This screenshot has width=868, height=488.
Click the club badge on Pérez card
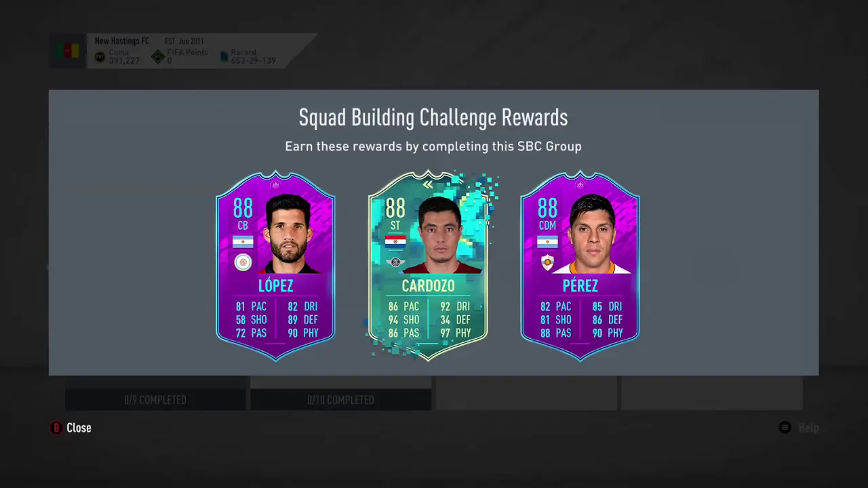coord(547,262)
